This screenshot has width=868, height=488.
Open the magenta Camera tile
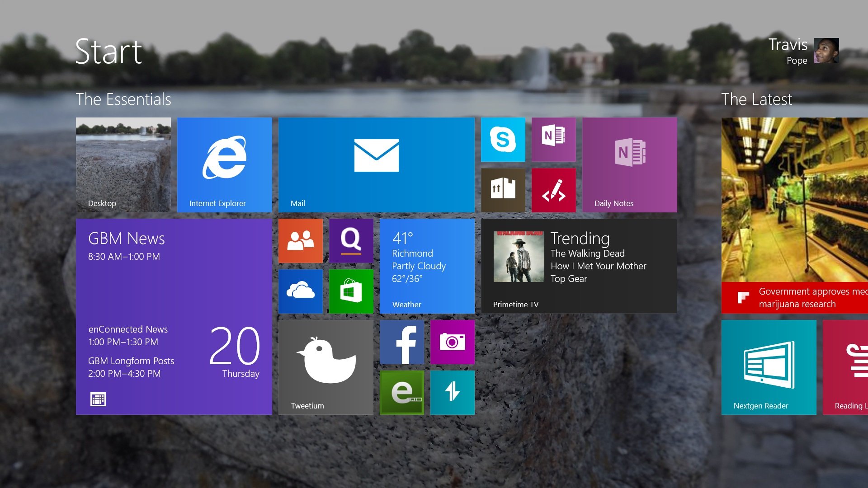coord(453,342)
